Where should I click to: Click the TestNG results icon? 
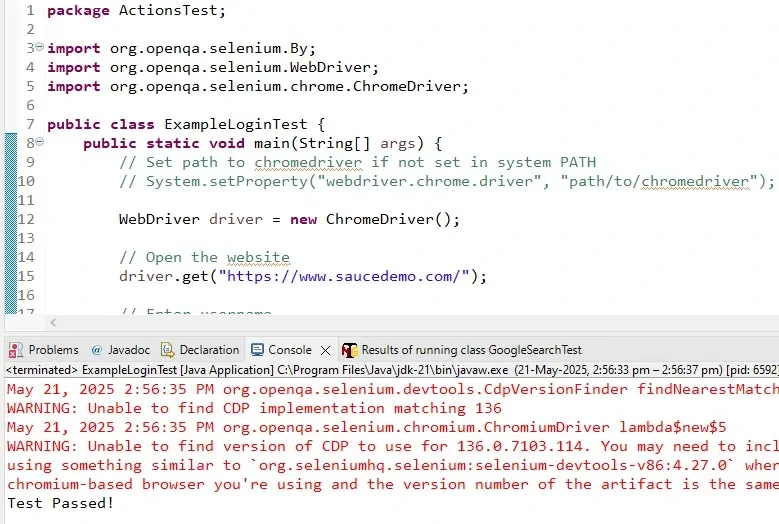pos(349,350)
